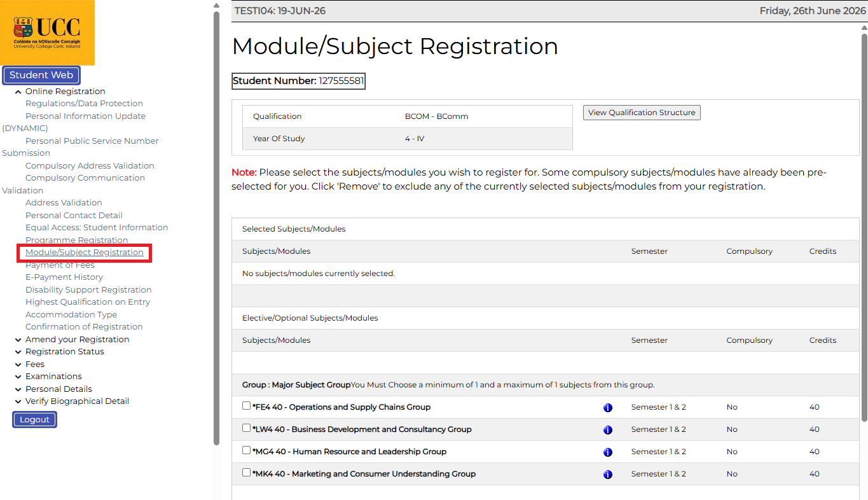Open Personal Public Service Number link
This screenshot has height=500, width=868.
coord(92,141)
